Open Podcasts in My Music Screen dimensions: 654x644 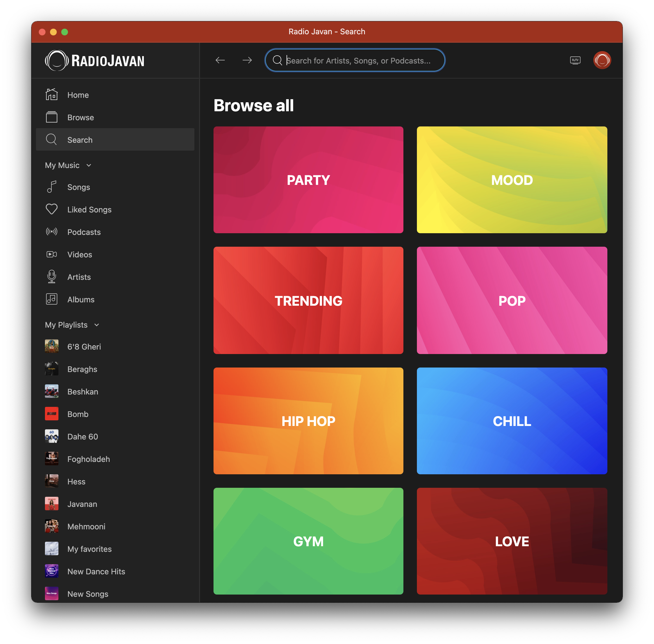click(115, 232)
